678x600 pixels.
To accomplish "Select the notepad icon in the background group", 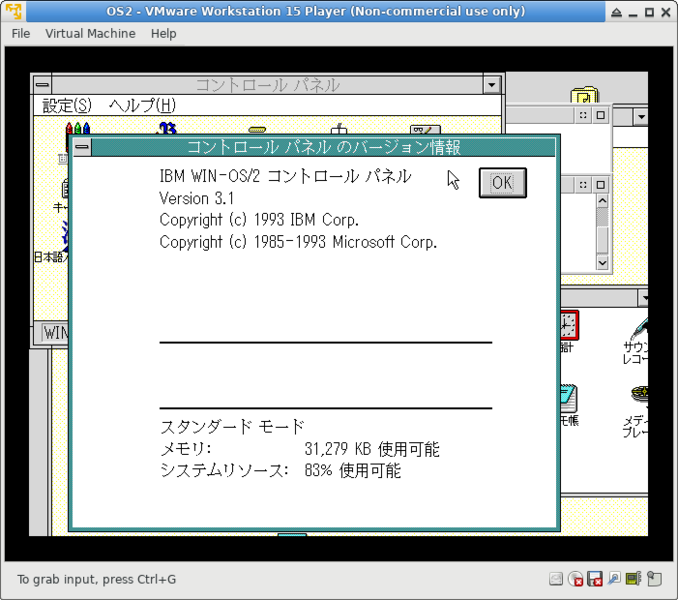I will [569, 398].
